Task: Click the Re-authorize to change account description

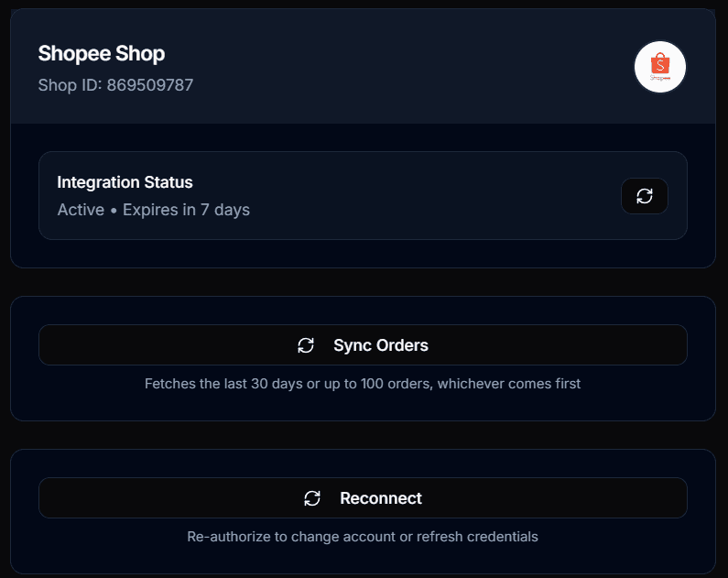Action: point(363,537)
